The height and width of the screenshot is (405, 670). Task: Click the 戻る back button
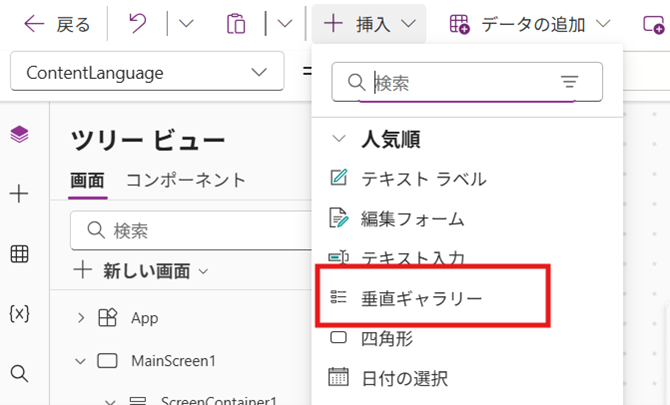57,23
